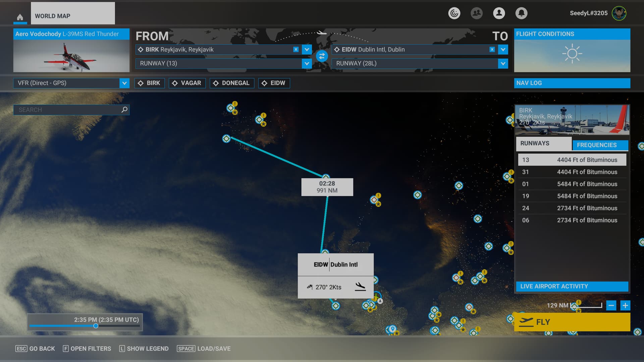Open the NAV LOG panel

(572, 83)
